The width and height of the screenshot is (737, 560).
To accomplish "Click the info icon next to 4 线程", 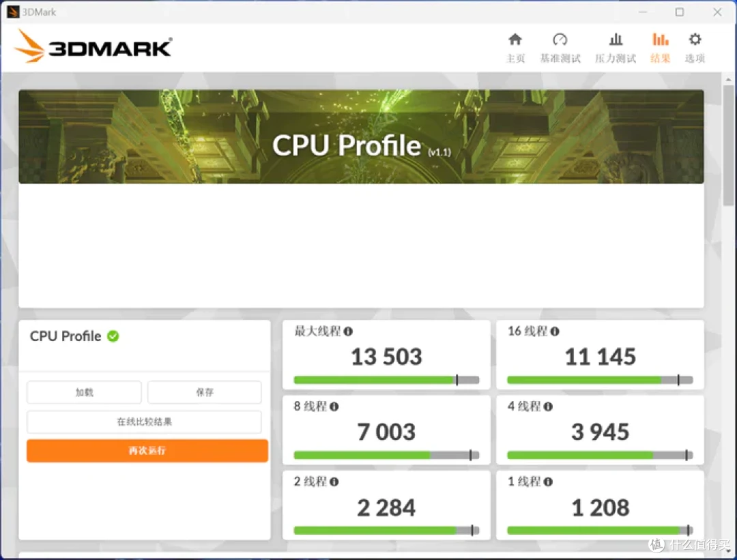I will (548, 407).
